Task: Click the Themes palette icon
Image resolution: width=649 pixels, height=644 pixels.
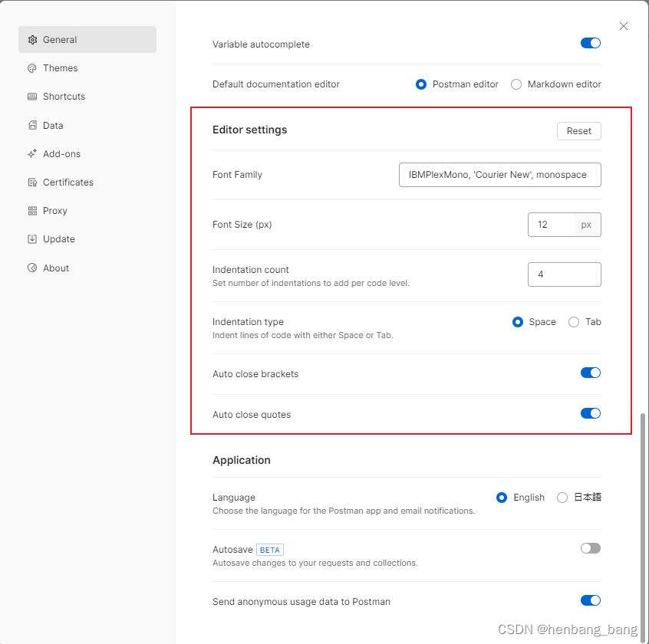Action: [32, 68]
